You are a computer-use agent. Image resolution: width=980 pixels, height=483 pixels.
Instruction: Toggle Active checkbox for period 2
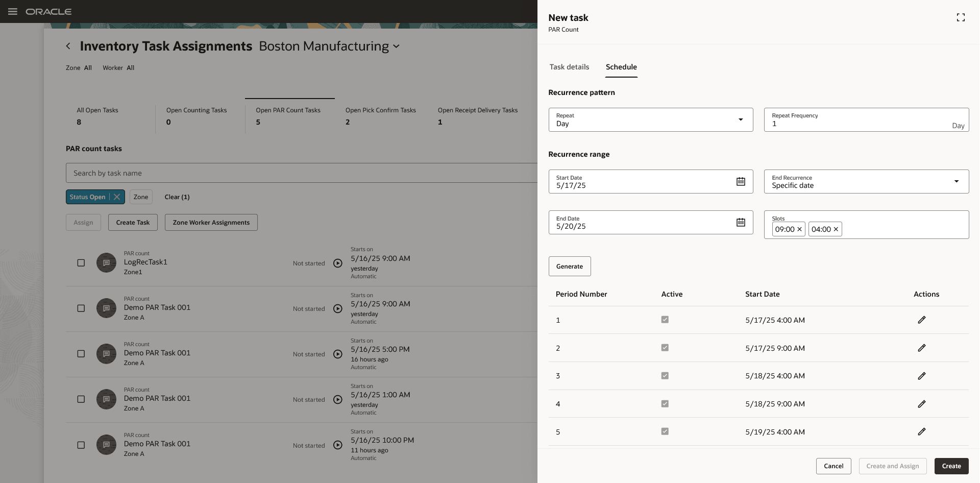click(665, 348)
